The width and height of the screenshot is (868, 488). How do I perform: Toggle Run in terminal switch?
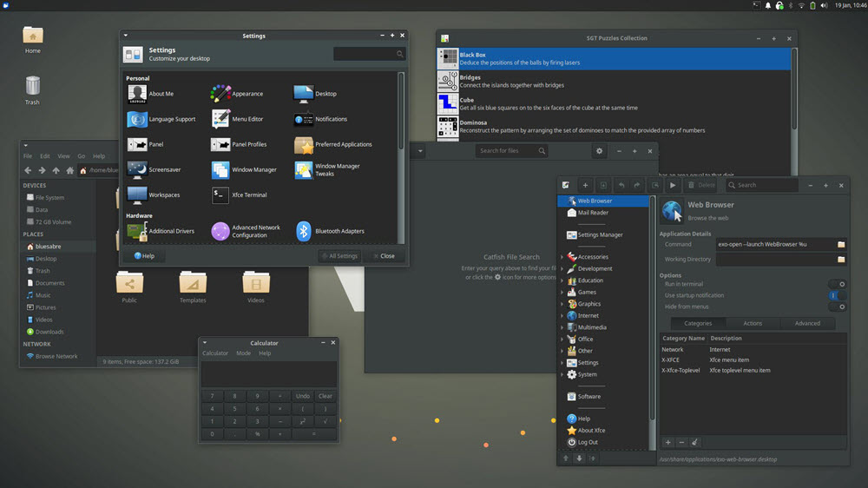tap(837, 284)
